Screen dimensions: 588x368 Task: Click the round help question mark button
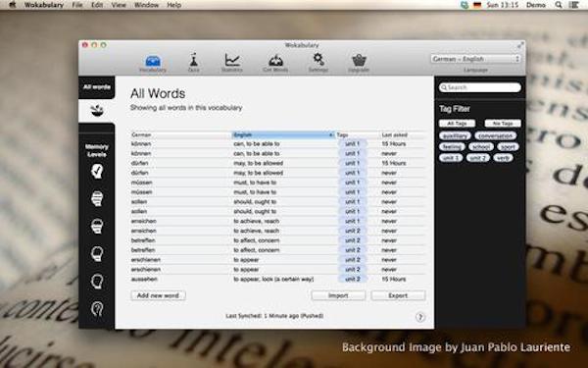coord(420,317)
